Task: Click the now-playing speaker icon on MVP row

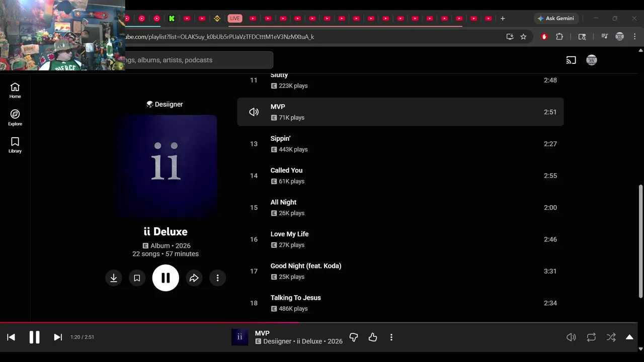Action: (x=254, y=112)
